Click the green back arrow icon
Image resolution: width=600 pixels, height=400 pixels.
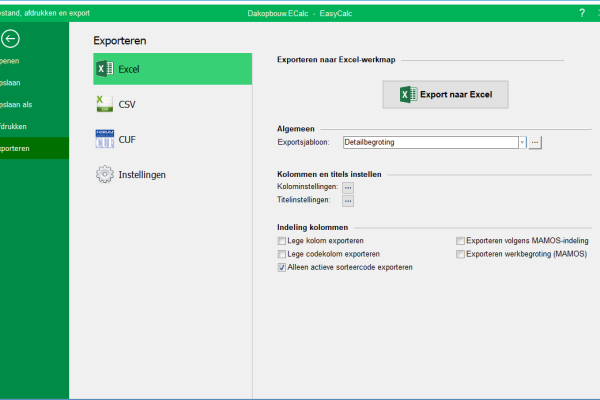pos(11,39)
